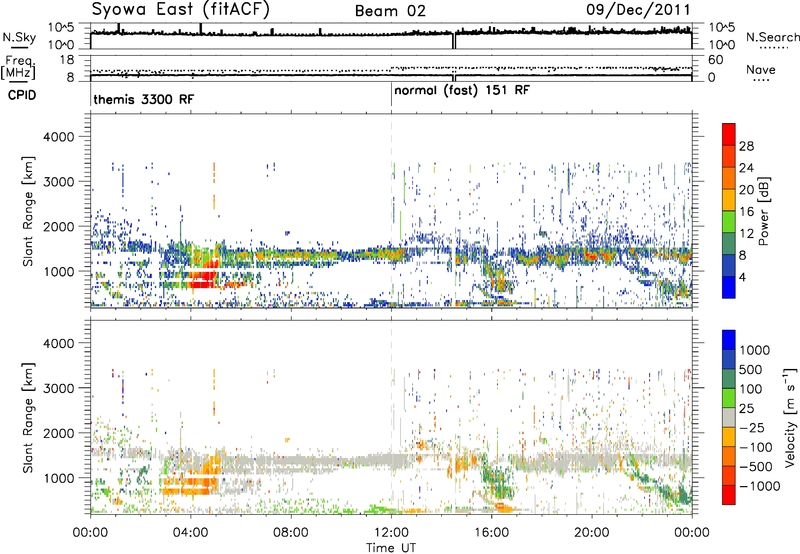Click the '4' tick on the power colorbar

point(743,278)
